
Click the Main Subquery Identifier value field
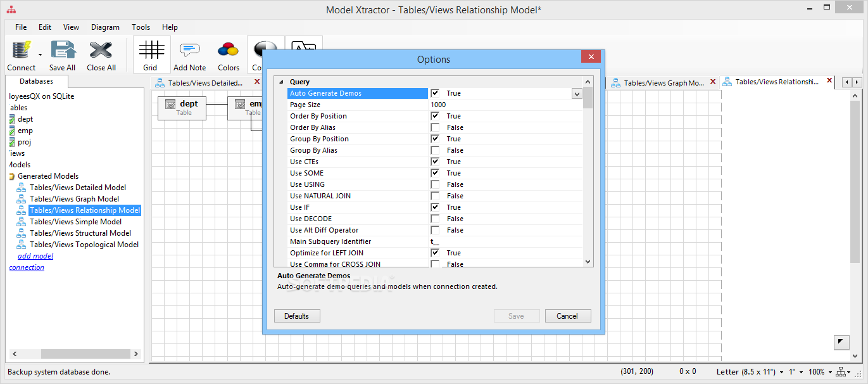pyautogui.click(x=505, y=241)
